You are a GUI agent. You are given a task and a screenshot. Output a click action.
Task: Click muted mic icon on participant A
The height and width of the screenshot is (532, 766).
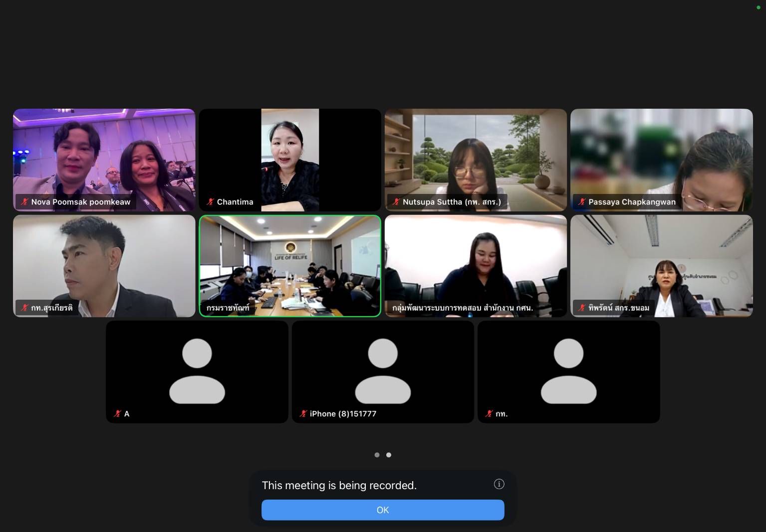[x=117, y=414]
